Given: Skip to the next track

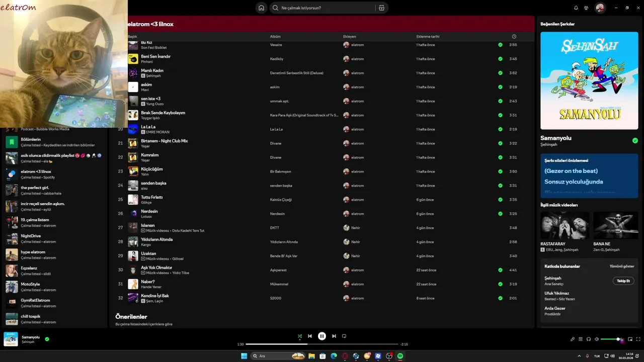Looking at the screenshot, I should pyautogui.click(x=334, y=336).
